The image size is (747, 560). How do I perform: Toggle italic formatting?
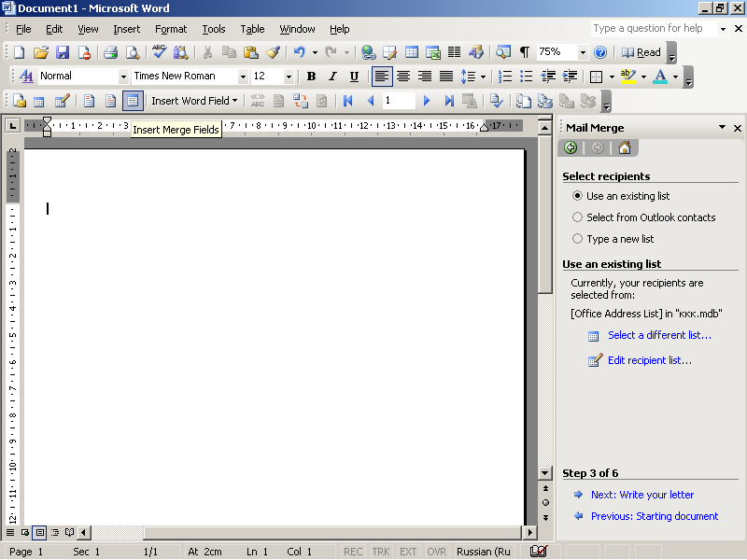[x=332, y=77]
